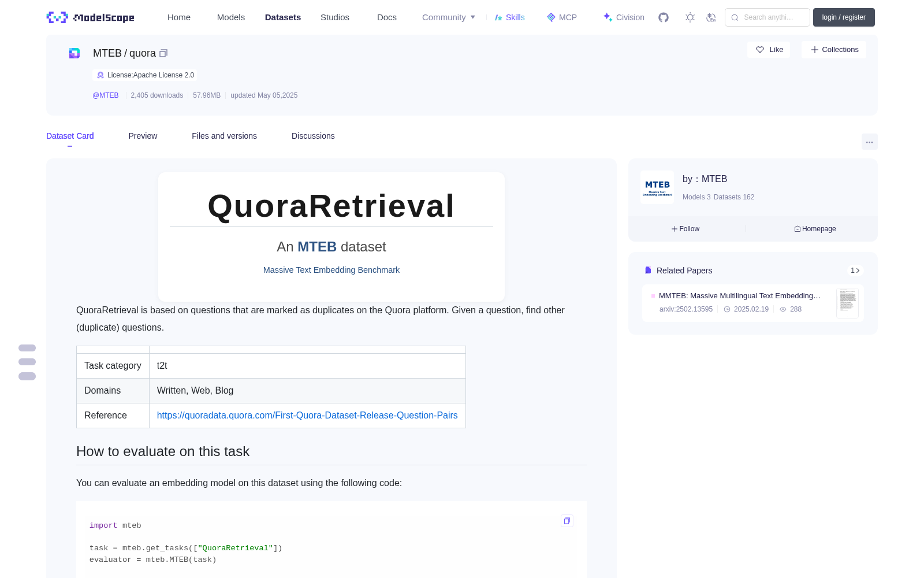Image resolution: width=924 pixels, height=578 pixels.
Task: Click the 'Related Papers' heading
Action: (x=684, y=271)
